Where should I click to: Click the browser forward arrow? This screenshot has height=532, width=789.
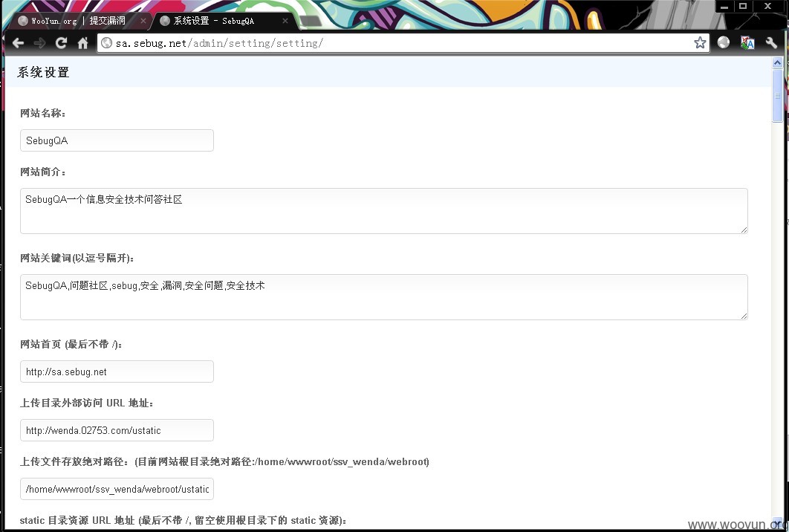pyautogui.click(x=39, y=43)
